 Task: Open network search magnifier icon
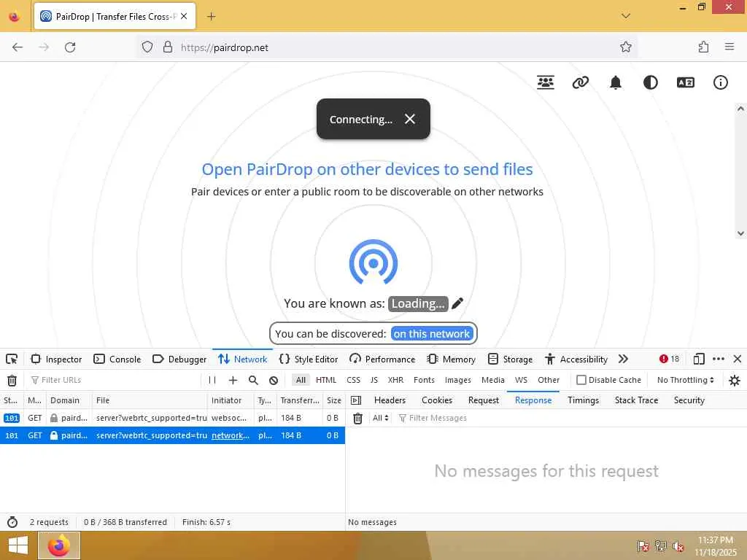tap(253, 380)
